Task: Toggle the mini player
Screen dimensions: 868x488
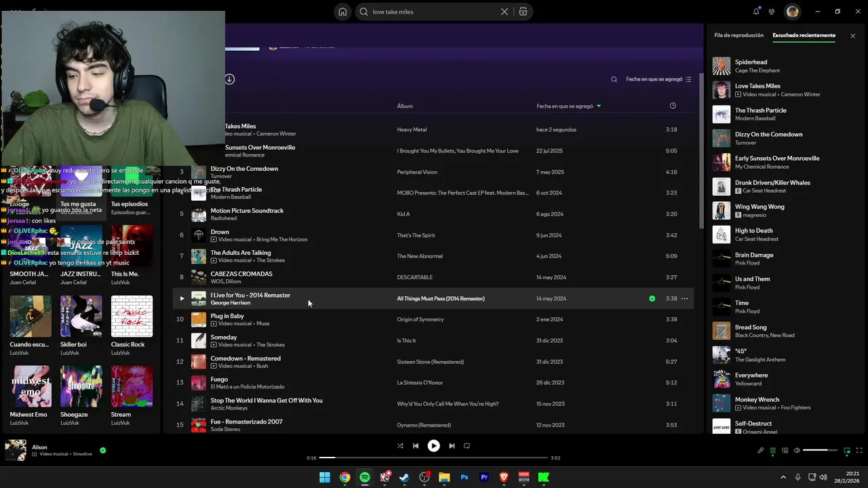Action: point(847,451)
